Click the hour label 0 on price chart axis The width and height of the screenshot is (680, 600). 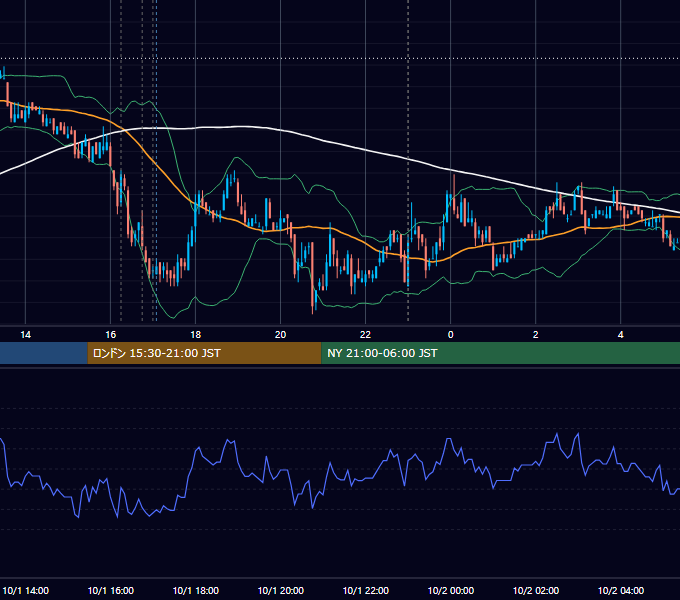pyautogui.click(x=451, y=335)
